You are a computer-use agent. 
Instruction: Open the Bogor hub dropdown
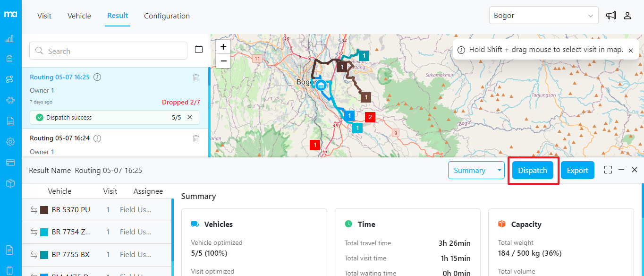[543, 16]
